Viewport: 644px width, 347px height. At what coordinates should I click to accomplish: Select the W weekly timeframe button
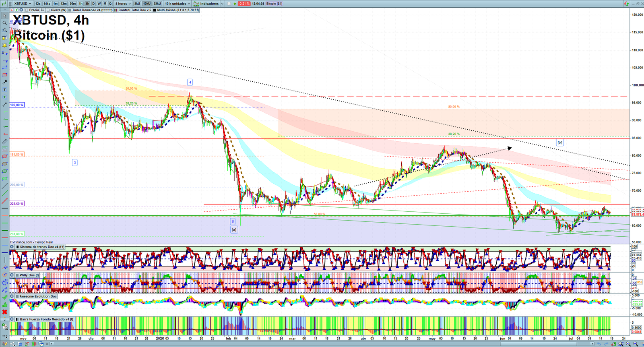(99, 4)
